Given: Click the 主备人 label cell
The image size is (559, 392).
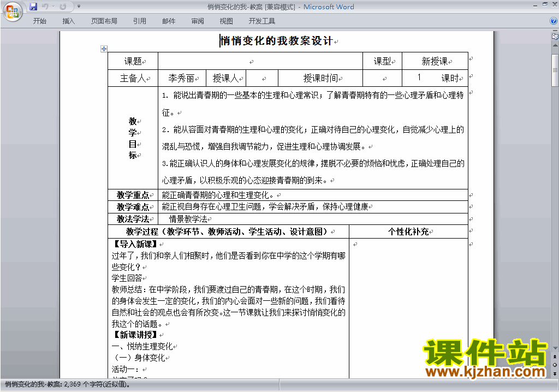Looking at the screenshot, I should point(133,78).
